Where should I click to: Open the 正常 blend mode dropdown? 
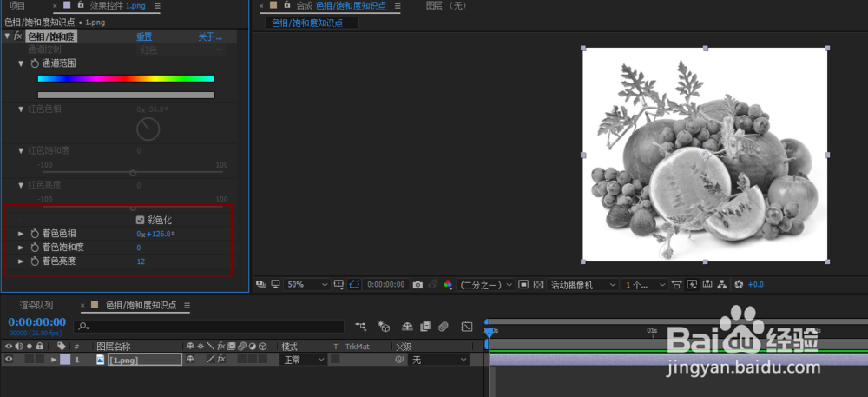[304, 360]
